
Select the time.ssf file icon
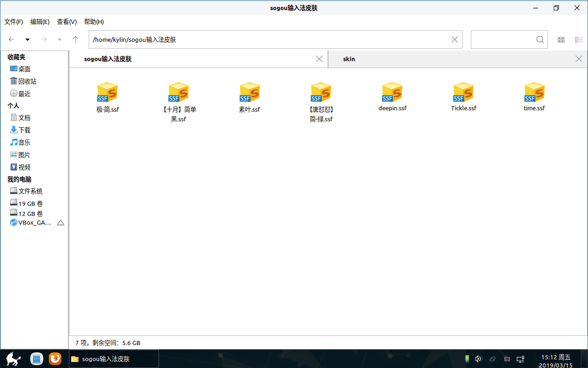tap(535, 92)
